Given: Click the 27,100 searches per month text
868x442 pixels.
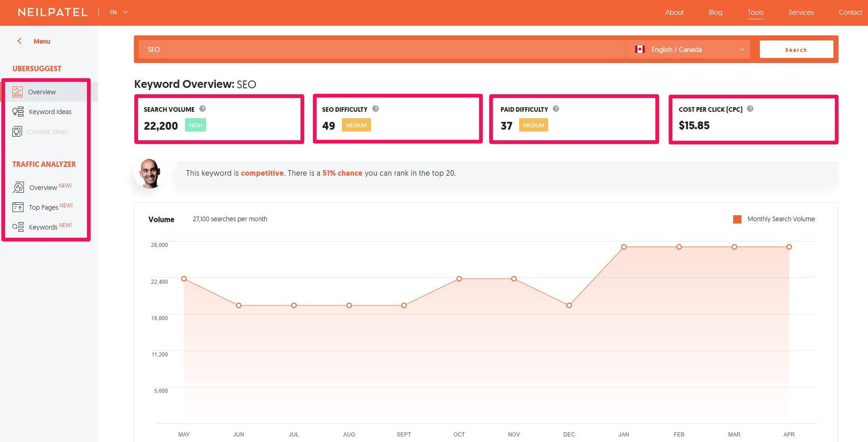Looking at the screenshot, I should 230,219.
